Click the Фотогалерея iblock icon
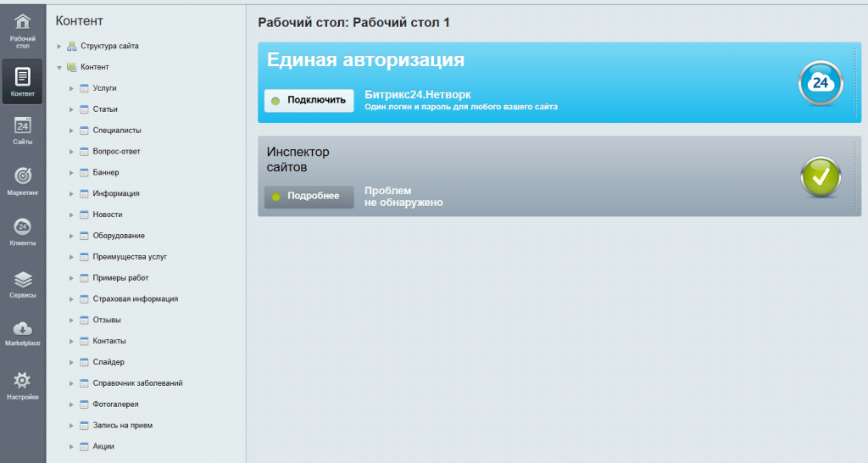 coord(84,404)
